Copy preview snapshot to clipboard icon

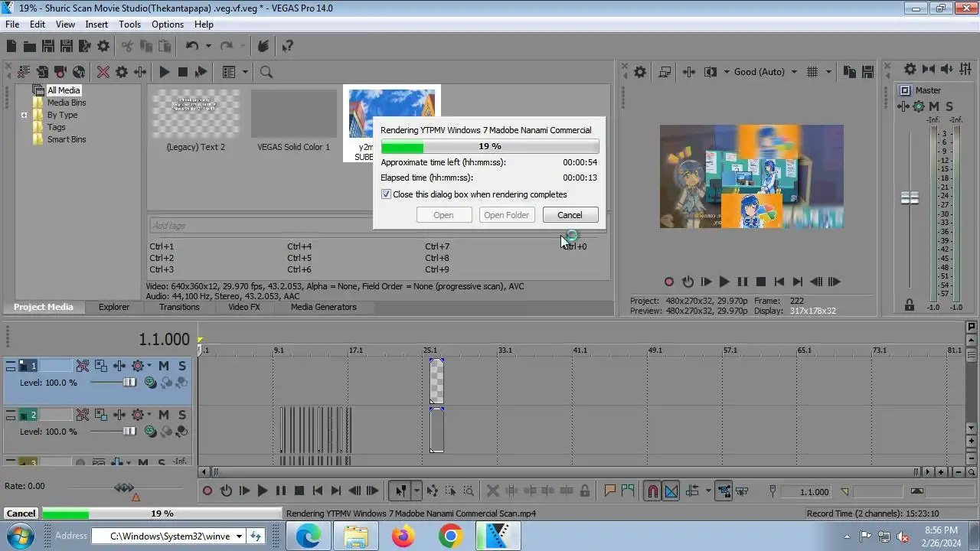point(849,72)
